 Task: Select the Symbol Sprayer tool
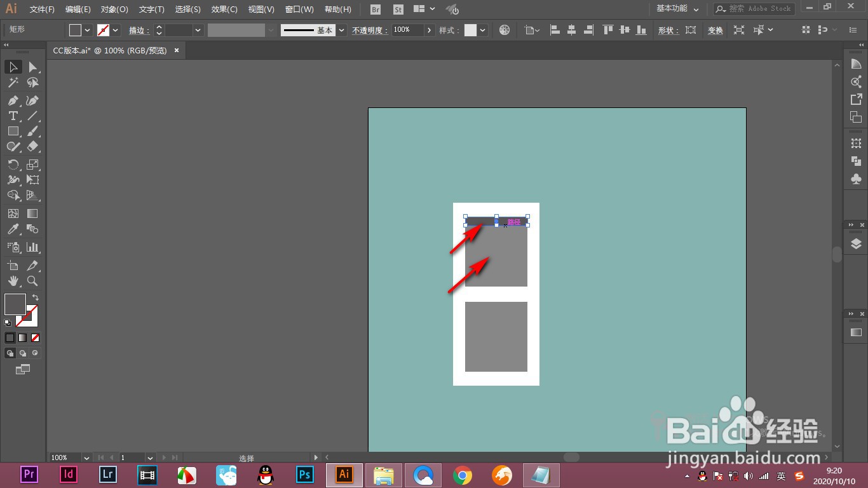tap(13, 247)
